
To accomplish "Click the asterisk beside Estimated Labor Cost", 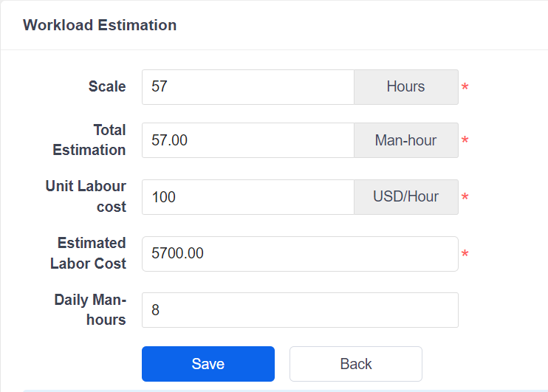I will tap(465, 255).
